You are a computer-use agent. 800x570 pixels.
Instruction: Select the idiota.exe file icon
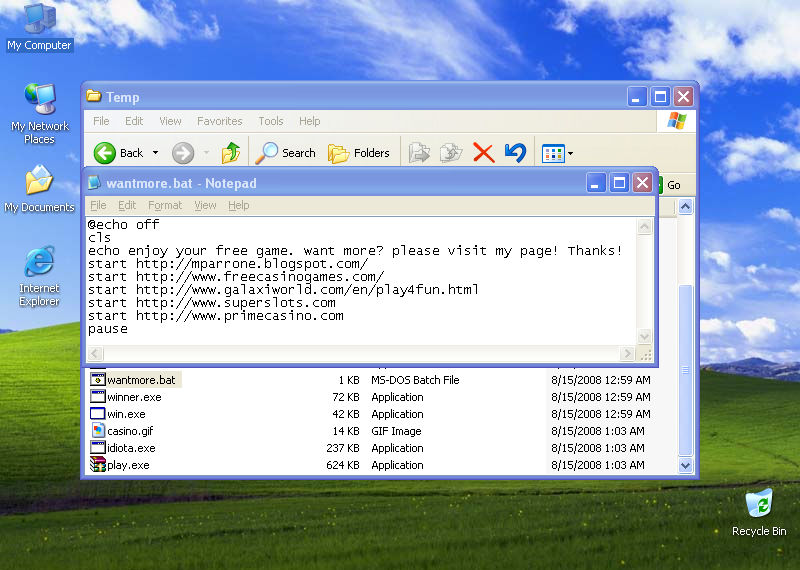pos(97,448)
